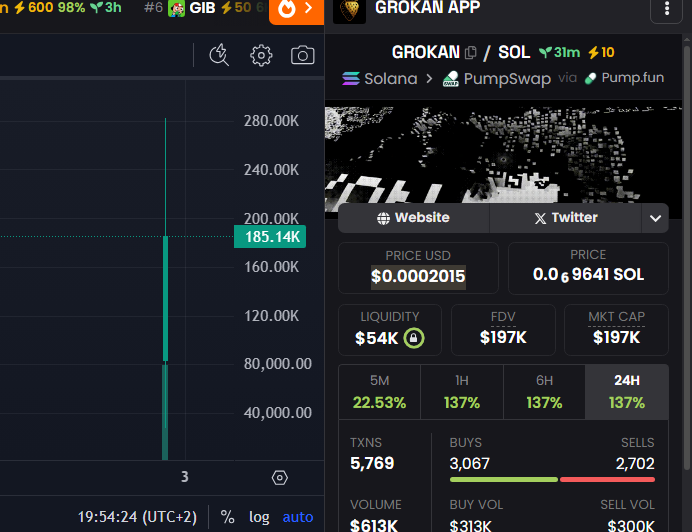This screenshot has width=692, height=532.
Task: Click the BUYS value 3,067
Action: point(470,464)
